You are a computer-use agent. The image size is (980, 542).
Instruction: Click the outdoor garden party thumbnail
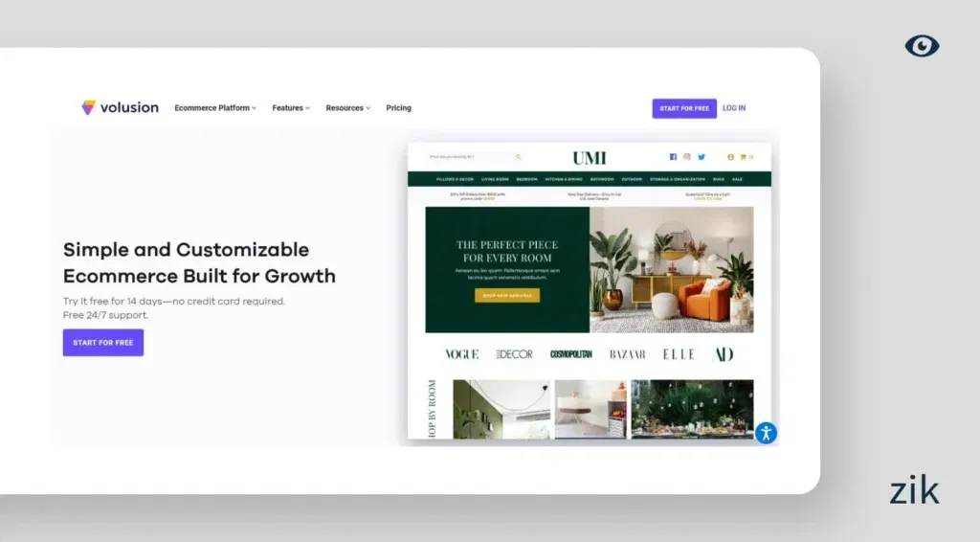click(692, 409)
